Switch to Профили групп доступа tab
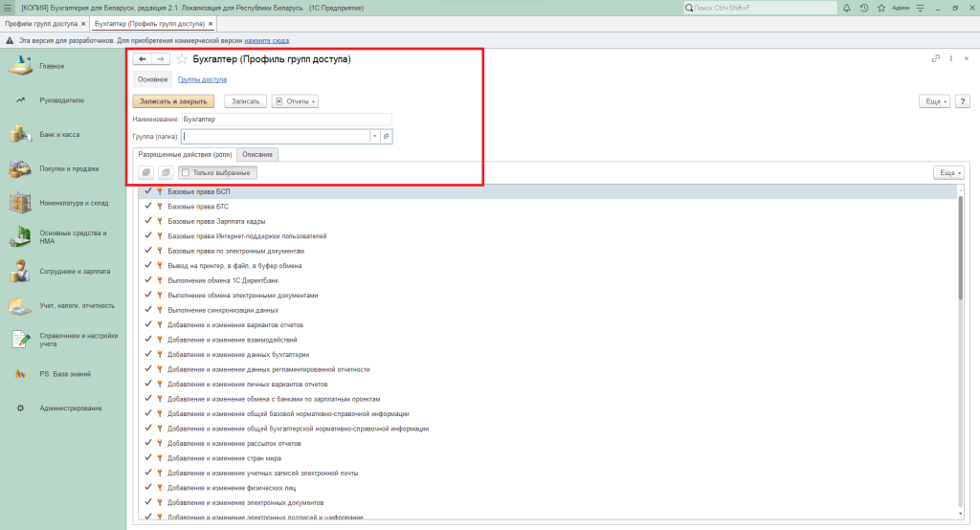 42,23
